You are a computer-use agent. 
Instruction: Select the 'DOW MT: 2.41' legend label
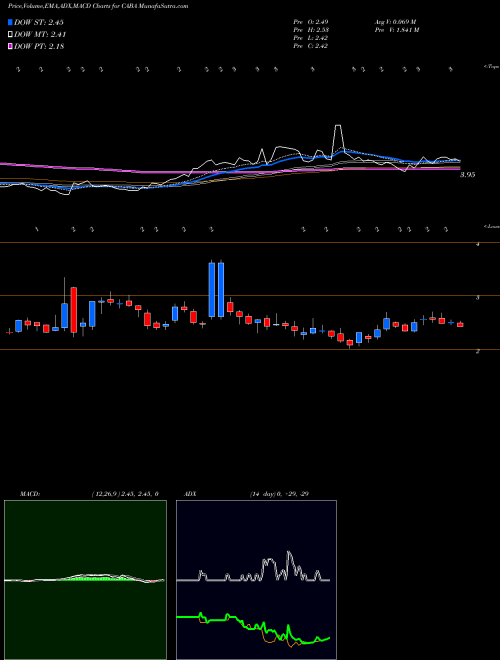(x=40, y=35)
